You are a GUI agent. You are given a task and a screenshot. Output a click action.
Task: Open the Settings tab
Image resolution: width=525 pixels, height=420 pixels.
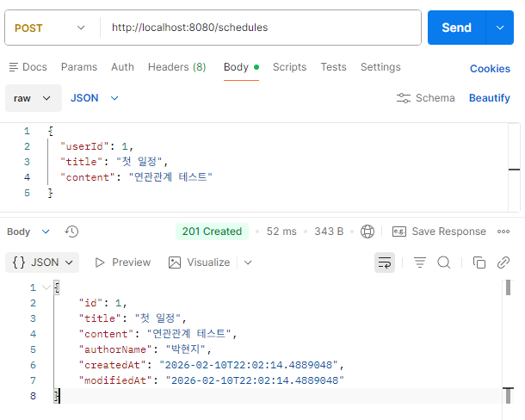click(x=380, y=67)
